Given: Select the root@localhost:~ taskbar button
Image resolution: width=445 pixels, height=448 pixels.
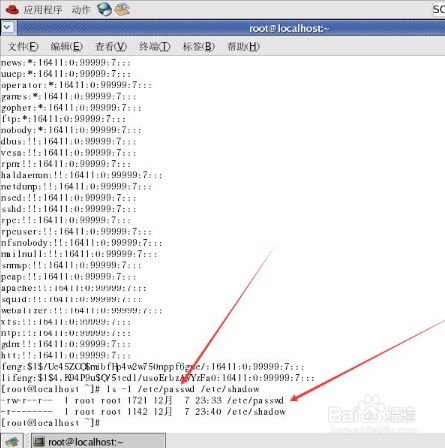Looking at the screenshot, I should (98, 441).
